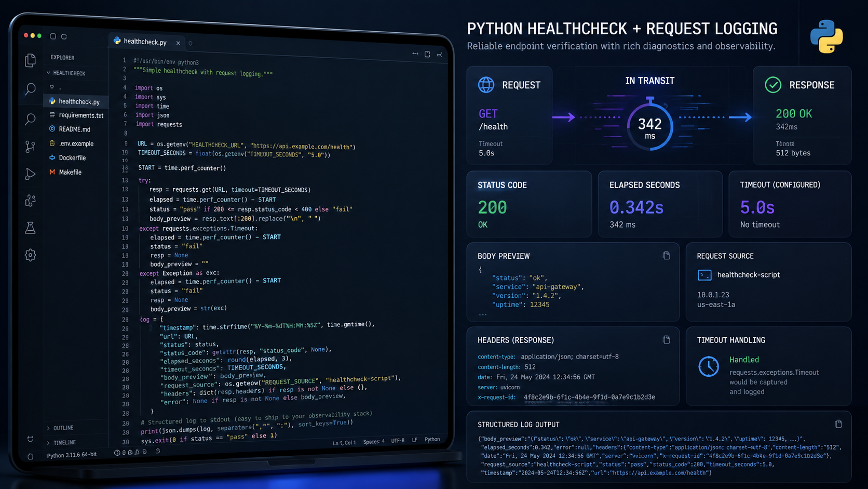Click the 5.0s Timeout (Configured) value
868x489 pixels.
point(757,207)
